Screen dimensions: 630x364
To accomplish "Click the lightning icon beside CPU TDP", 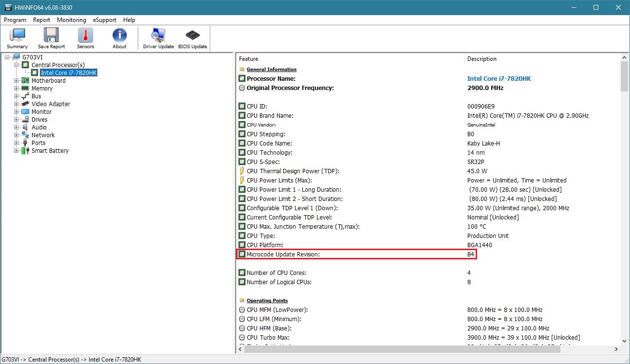I will point(242,171).
